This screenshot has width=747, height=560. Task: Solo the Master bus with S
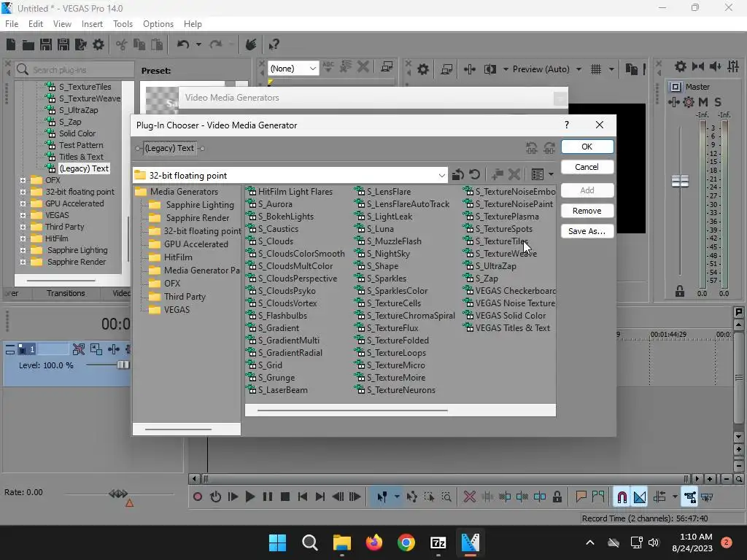pos(718,102)
